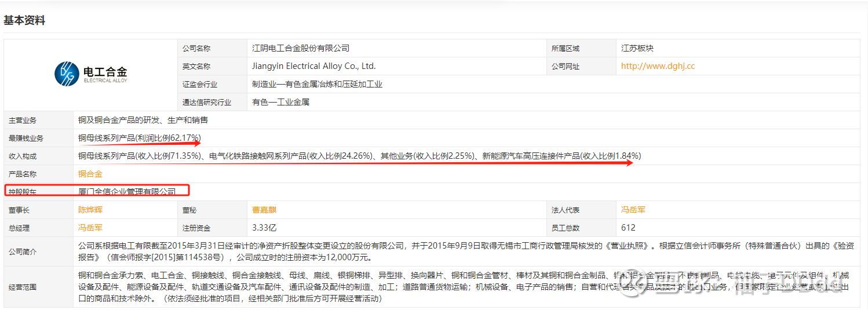The height and width of the screenshot is (310, 868).
Task: Click the 收入构成 label cell
Action: coord(39,156)
